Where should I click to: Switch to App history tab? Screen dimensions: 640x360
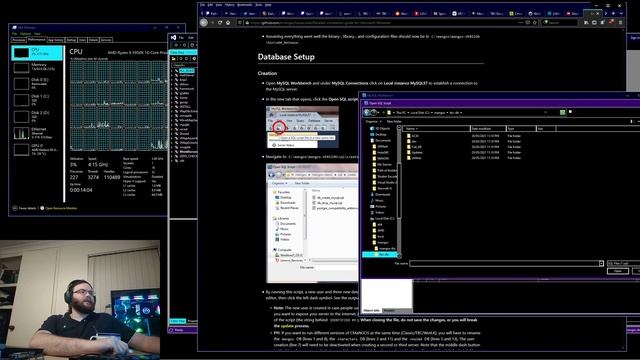(x=56, y=40)
